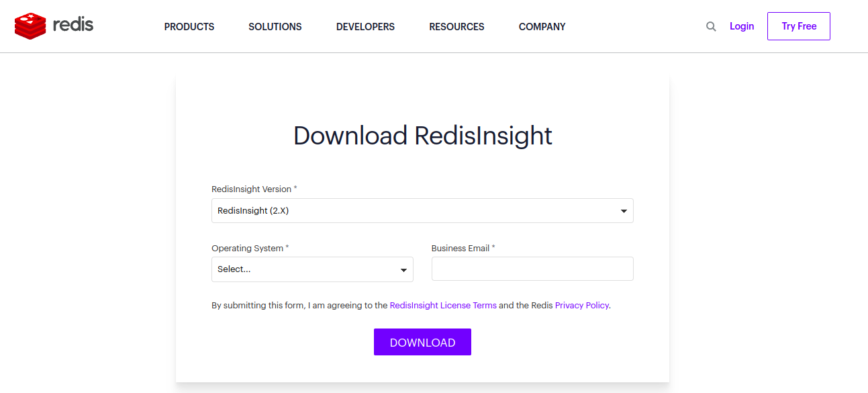
Task: Open the PRODUCTS menu
Action: 189,26
